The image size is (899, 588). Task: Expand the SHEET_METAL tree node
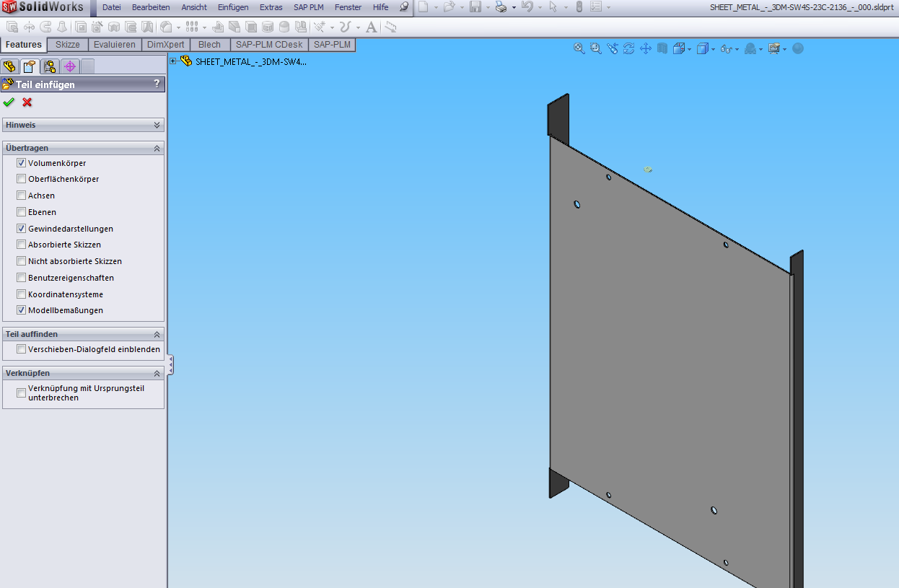pos(173,61)
